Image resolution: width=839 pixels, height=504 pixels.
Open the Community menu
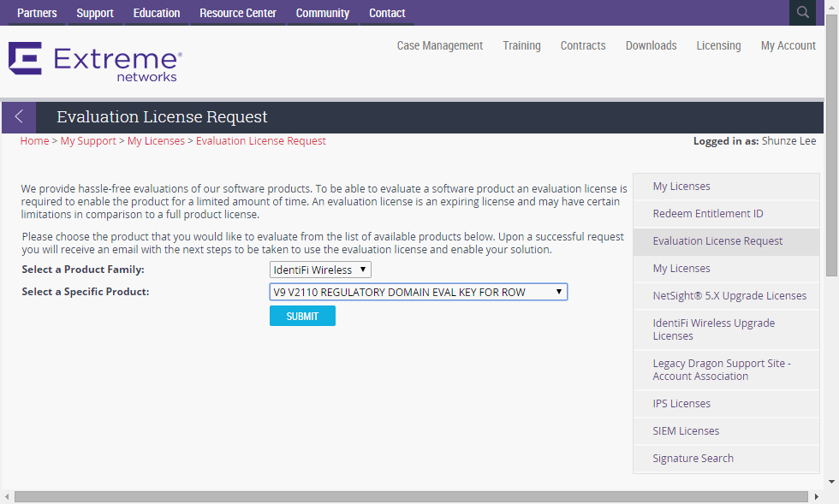322,13
